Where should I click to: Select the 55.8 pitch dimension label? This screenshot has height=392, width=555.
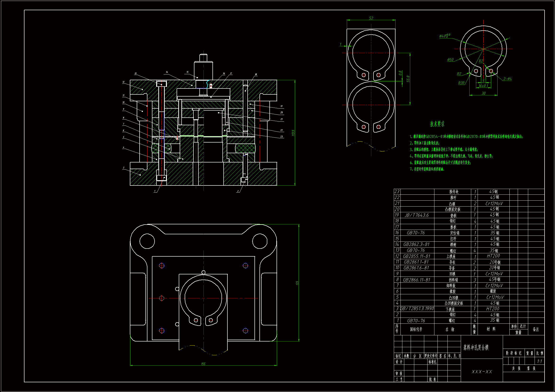[x=408, y=79]
